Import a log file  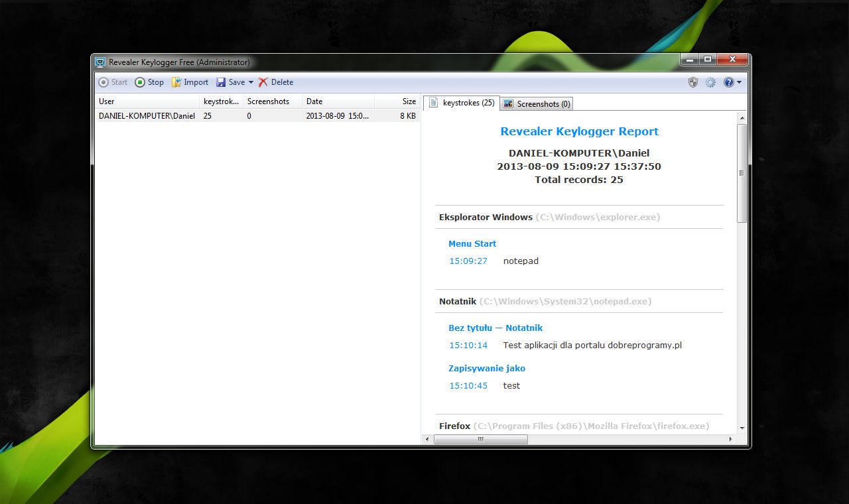point(190,82)
